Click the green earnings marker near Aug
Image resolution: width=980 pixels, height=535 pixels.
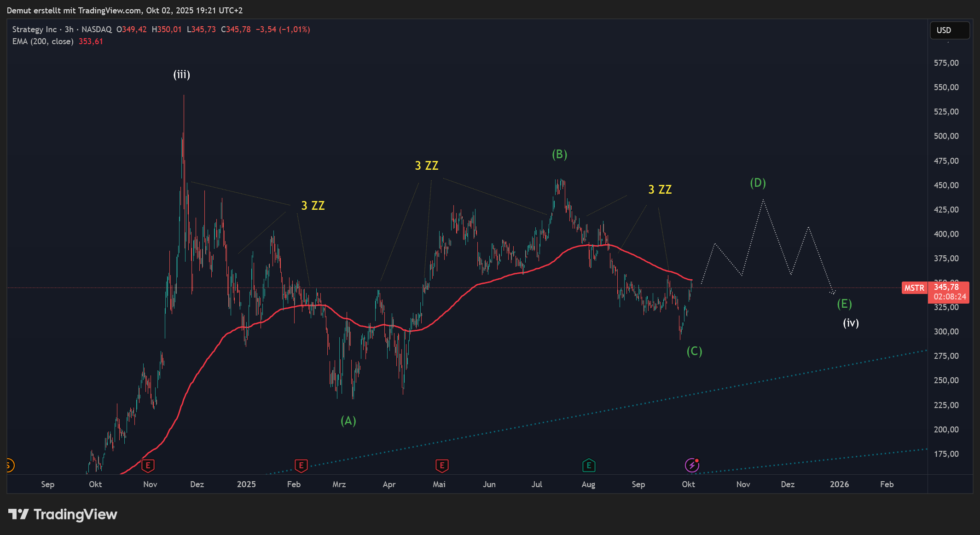click(x=589, y=466)
